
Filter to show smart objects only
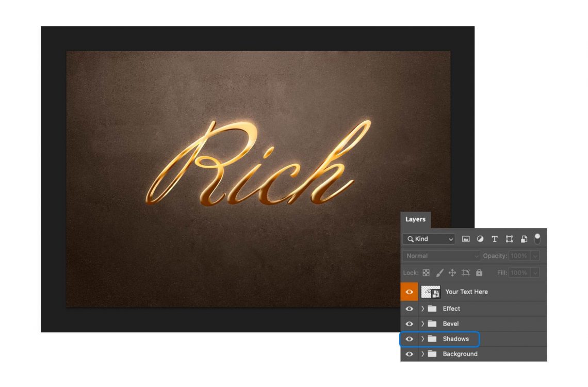[524, 239]
